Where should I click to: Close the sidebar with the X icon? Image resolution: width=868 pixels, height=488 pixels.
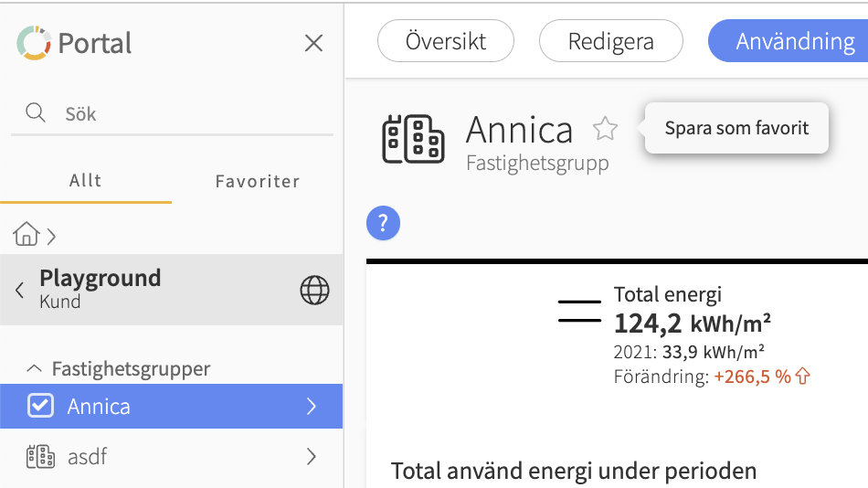pyautogui.click(x=313, y=43)
